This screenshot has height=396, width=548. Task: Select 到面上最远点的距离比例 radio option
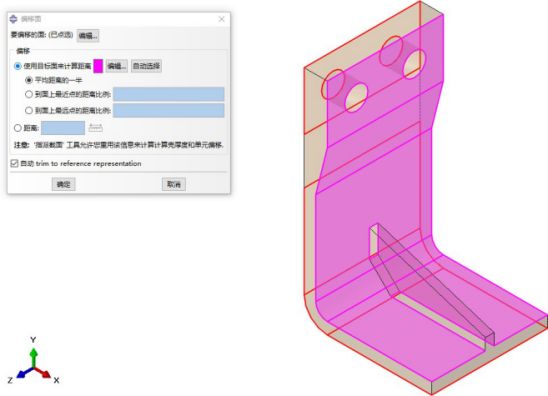point(29,110)
